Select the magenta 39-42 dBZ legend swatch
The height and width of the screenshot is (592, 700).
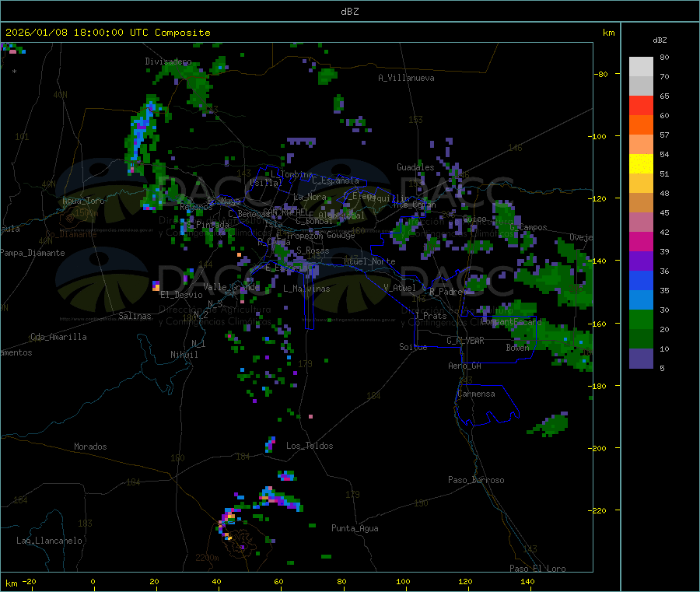coord(641,241)
